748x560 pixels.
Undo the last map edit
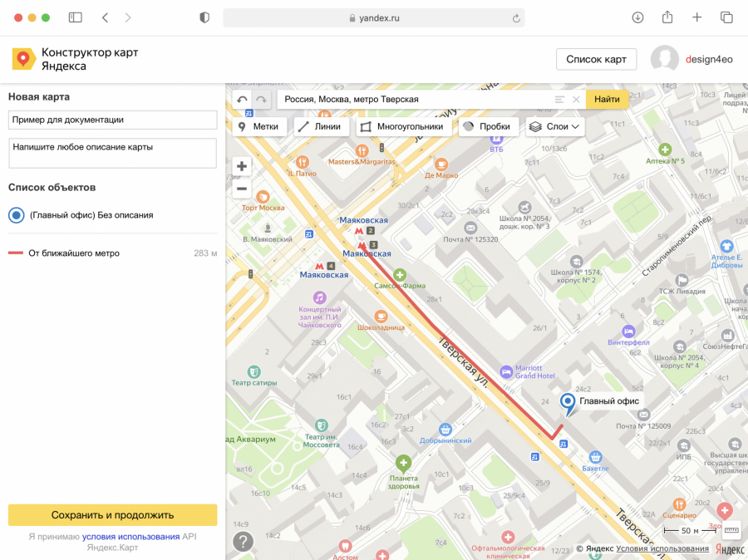click(x=242, y=100)
